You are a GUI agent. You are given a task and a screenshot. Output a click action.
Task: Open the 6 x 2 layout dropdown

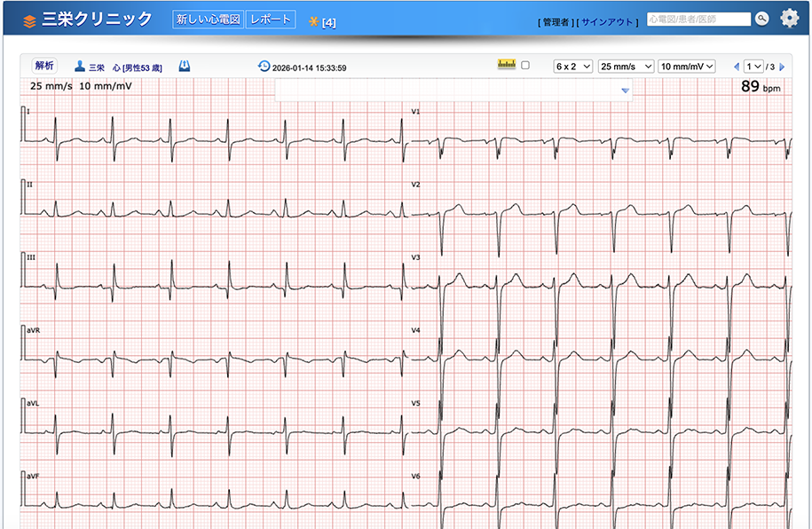click(x=572, y=67)
